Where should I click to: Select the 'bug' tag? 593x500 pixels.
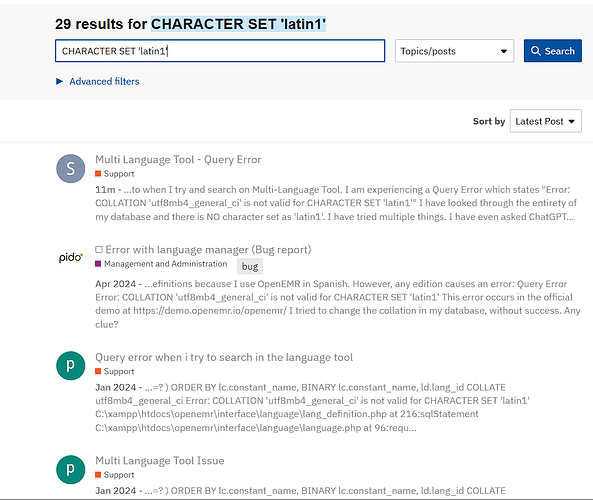tap(250, 266)
